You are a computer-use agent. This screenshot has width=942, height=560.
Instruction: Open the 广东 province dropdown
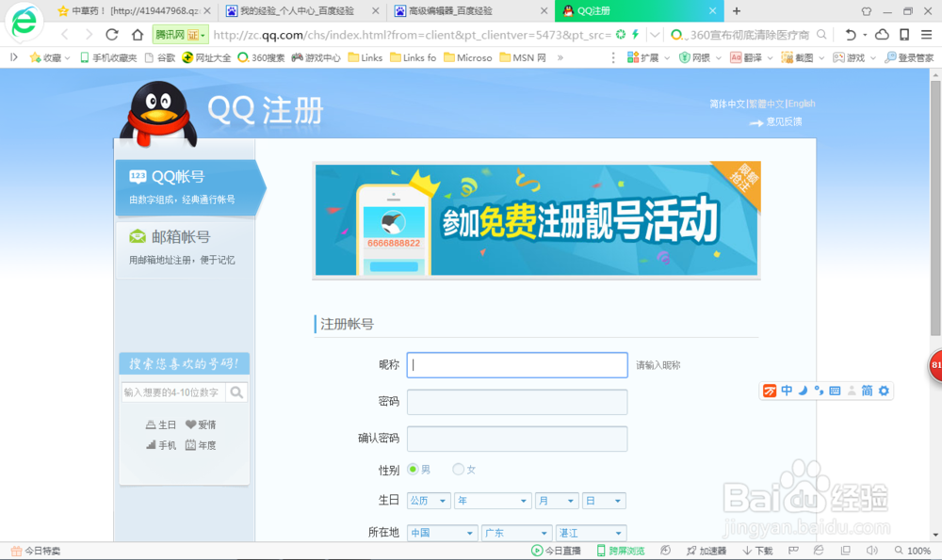pos(516,533)
